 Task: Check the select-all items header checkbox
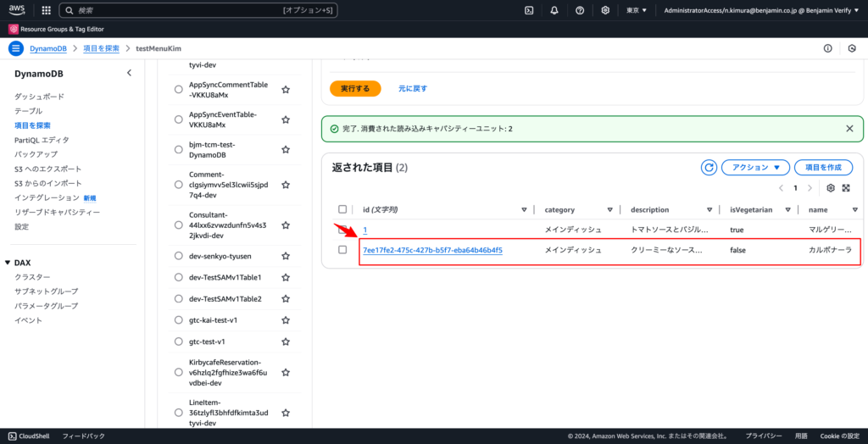[342, 209]
